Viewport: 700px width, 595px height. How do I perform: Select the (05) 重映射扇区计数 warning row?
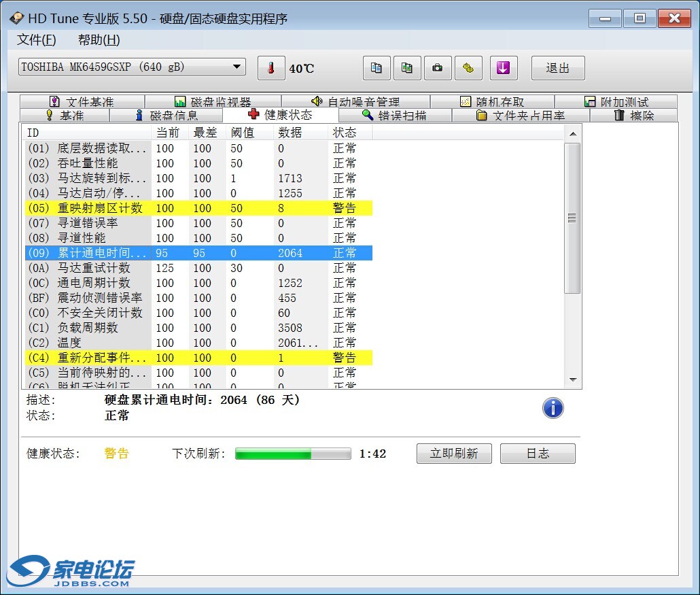point(198,208)
